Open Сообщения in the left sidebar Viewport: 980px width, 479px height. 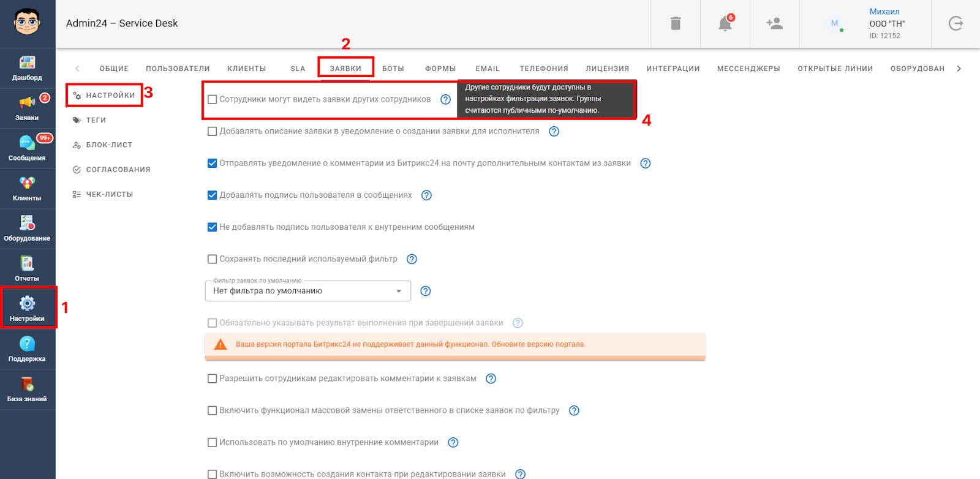pyautogui.click(x=27, y=149)
